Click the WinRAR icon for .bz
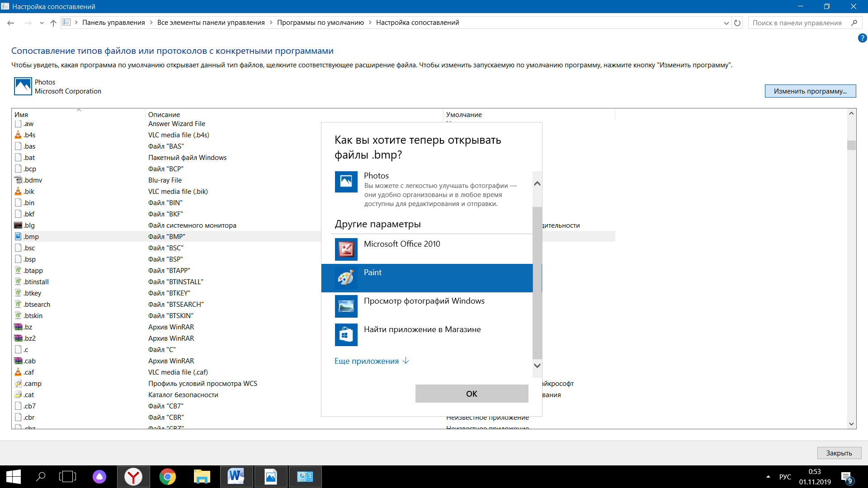 click(x=18, y=327)
